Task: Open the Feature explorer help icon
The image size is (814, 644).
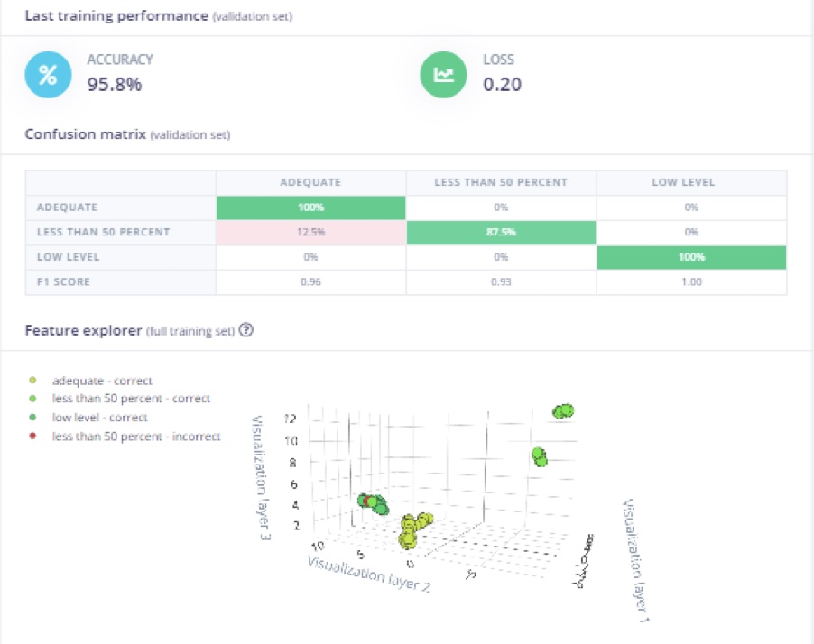Action: (245, 330)
